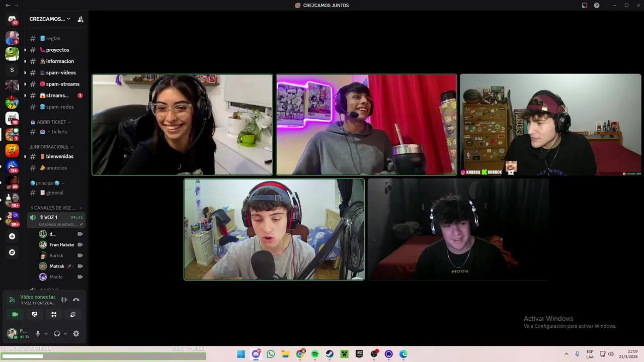
Task: Select the VOZ 1 voice channel
Action: coord(56,220)
